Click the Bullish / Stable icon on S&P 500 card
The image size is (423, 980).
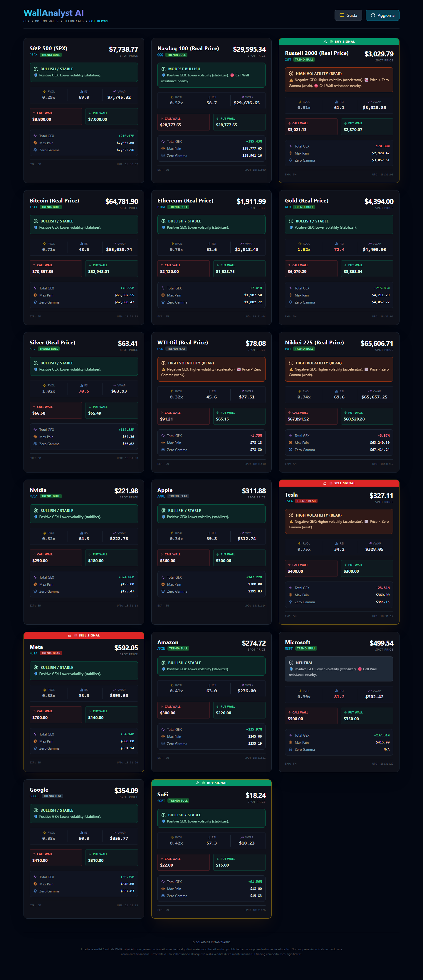pyautogui.click(x=36, y=69)
